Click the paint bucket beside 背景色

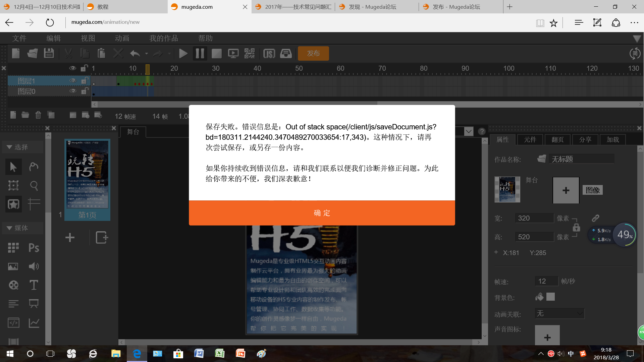click(x=539, y=297)
